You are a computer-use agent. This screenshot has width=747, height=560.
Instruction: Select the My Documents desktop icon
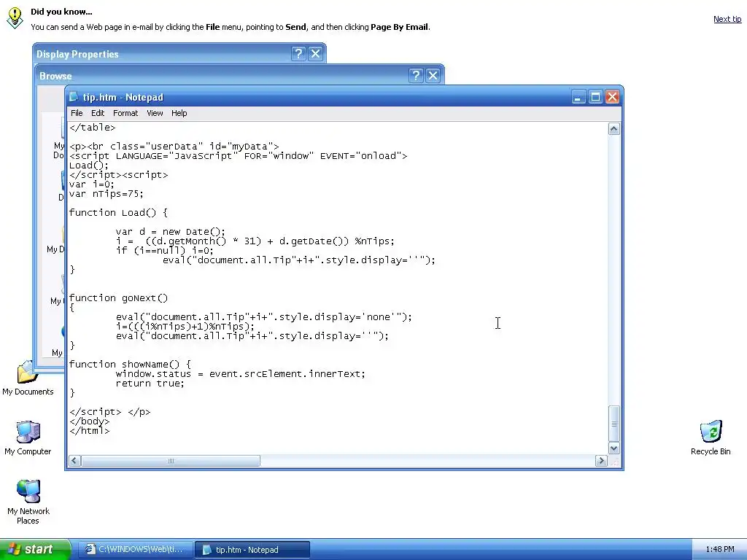coord(28,378)
